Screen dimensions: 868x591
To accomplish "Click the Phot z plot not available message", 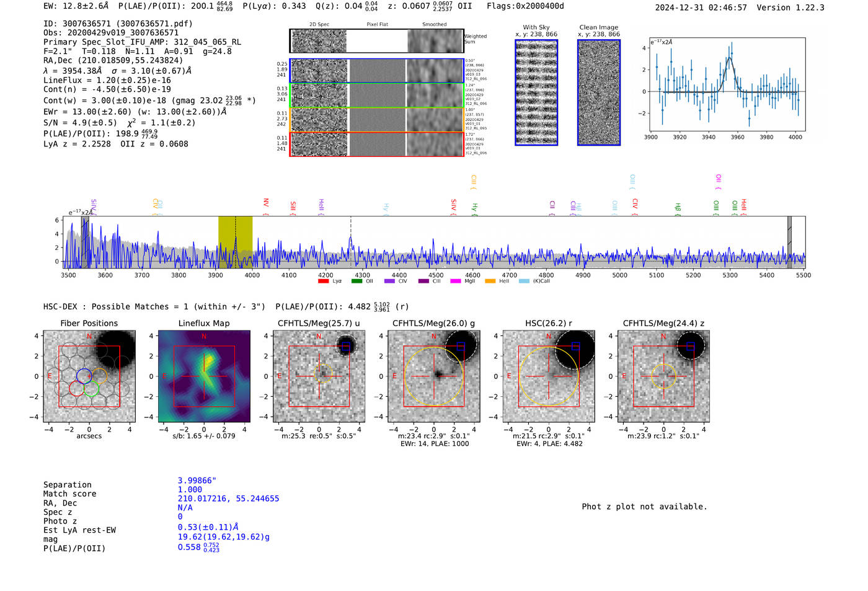I will pyautogui.click(x=644, y=507).
